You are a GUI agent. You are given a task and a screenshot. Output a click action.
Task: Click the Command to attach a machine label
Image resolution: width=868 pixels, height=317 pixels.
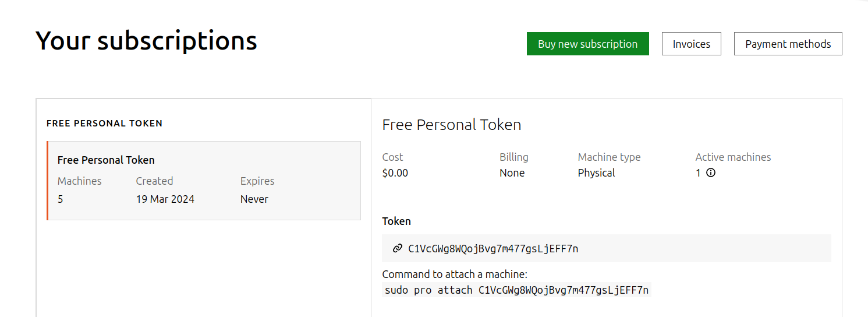click(454, 274)
